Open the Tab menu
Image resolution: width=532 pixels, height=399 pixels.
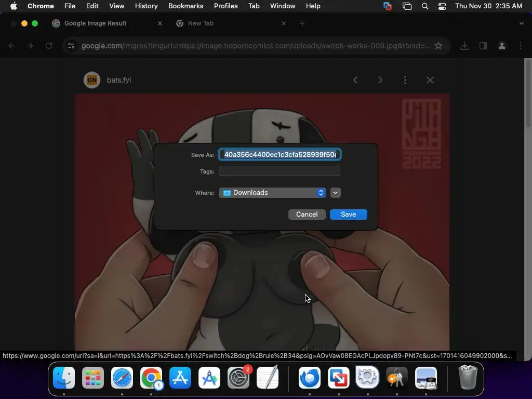pos(254,6)
